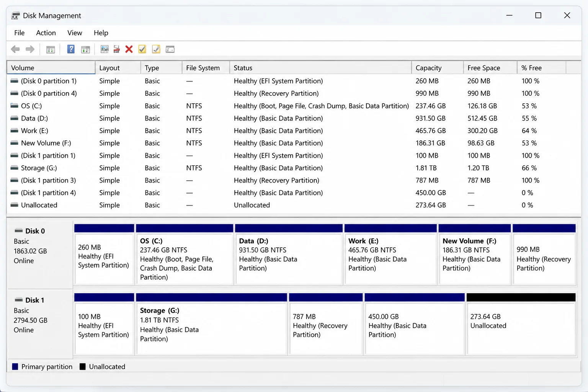This screenshot has height=392, width=588.
Task: Select the OS (C:) partition block in Disk 0
Action: click(185, 254)
